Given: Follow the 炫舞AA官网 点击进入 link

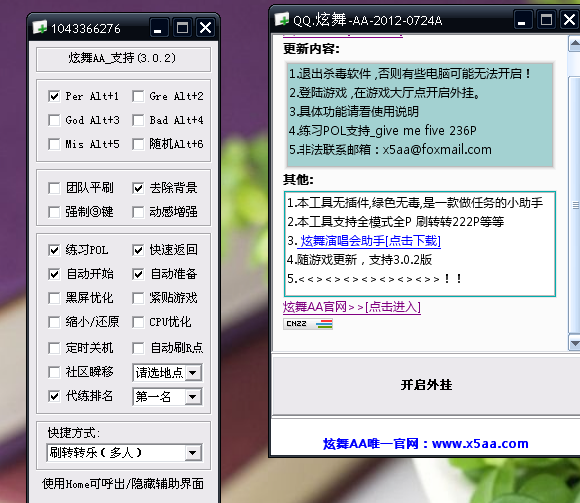Looking at the screenshot, I should (352, 307).
